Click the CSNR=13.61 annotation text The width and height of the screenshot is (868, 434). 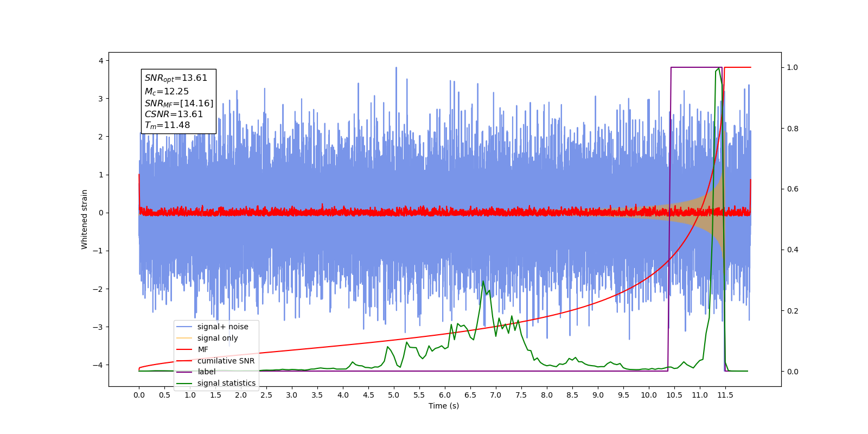[174, 114]
